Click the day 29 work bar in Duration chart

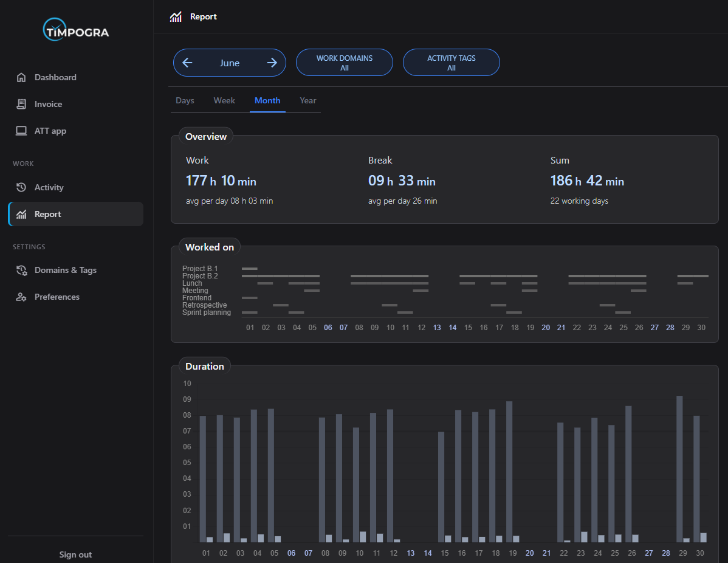tap(680, 469)
